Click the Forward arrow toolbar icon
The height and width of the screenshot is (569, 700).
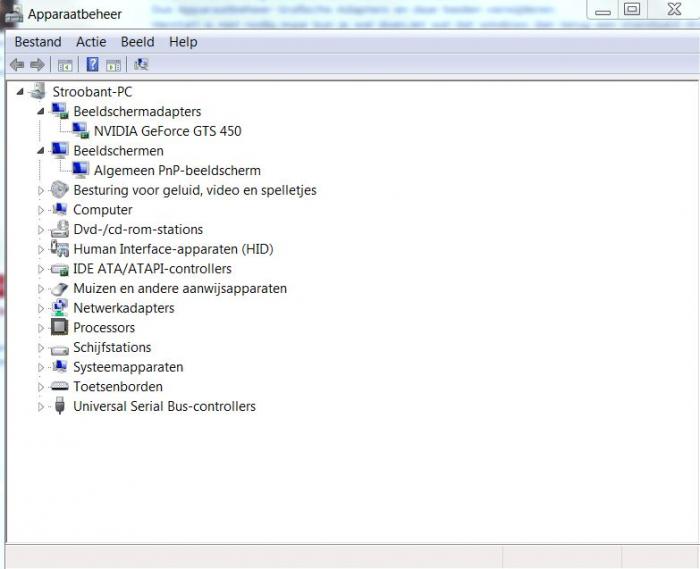[x=37, y=65]
